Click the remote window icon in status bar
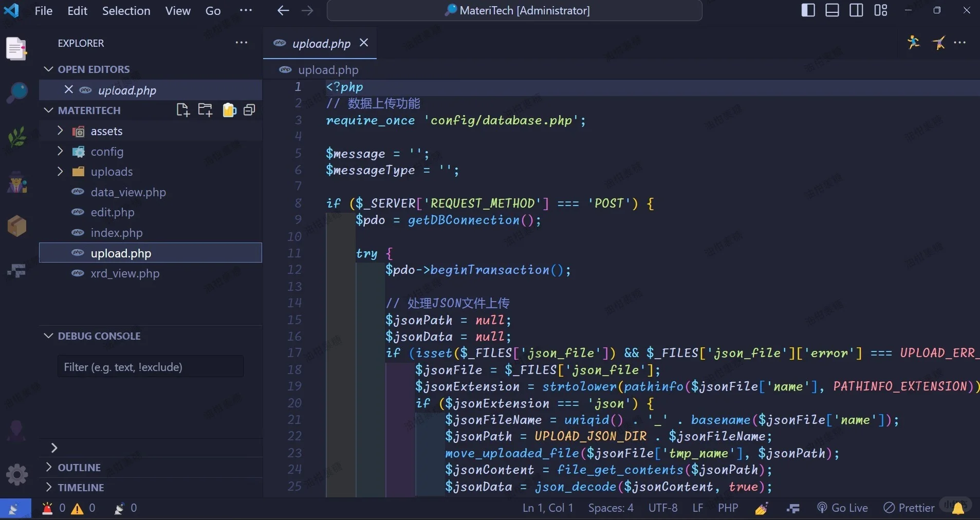 click(15, 509)
